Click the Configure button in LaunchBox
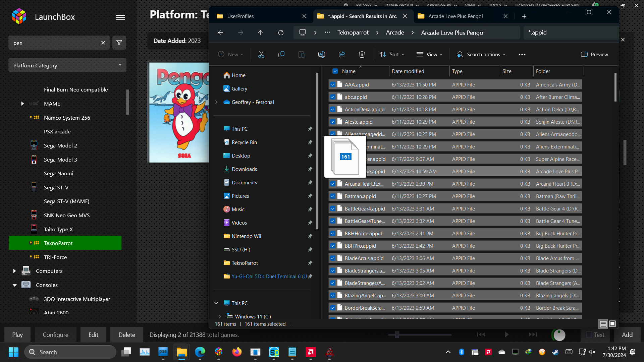Viewport: 644px width, 362px height. tap(55, 335)
